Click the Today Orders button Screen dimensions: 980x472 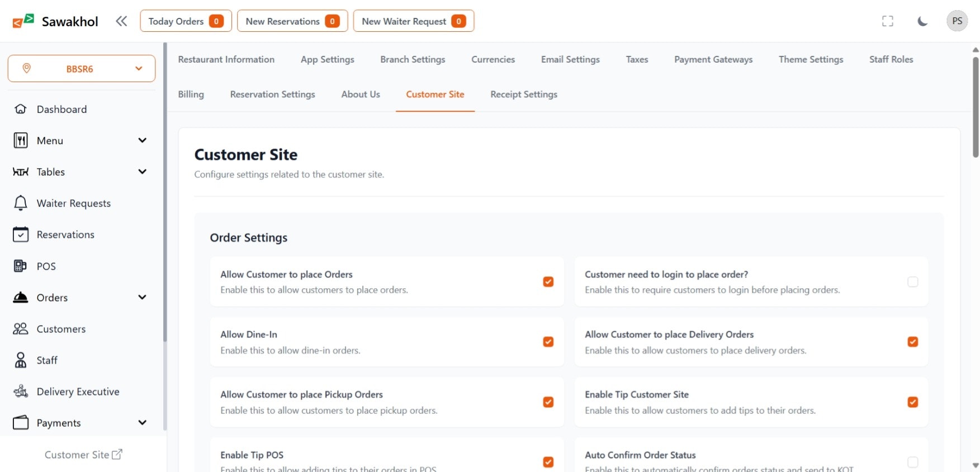(x=186, y=21)
